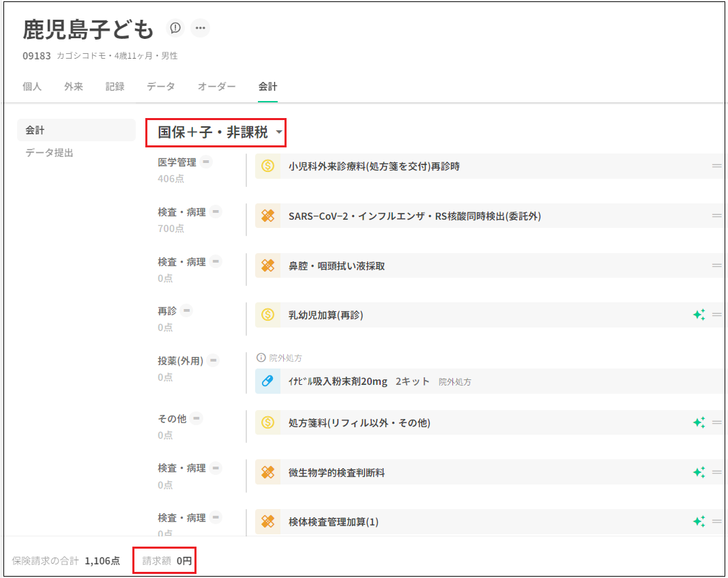Expand the 医学管理 category equals button
The width and height of the screenshot is (728, 578).
tap(206, 162)
